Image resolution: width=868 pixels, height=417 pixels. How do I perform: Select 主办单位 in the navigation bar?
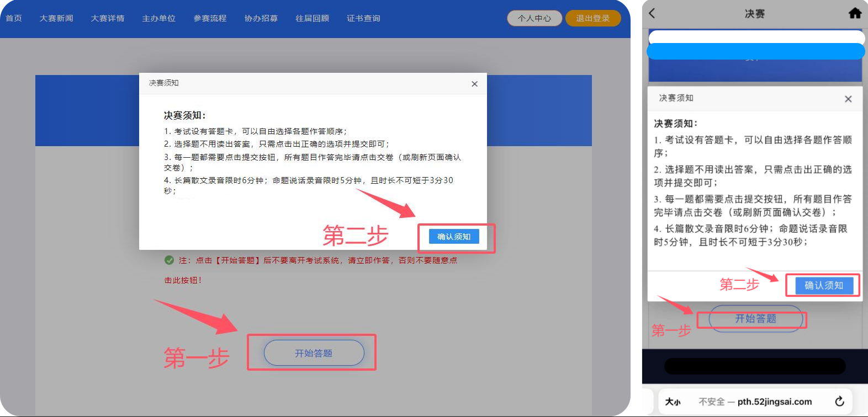pos(159,18)
